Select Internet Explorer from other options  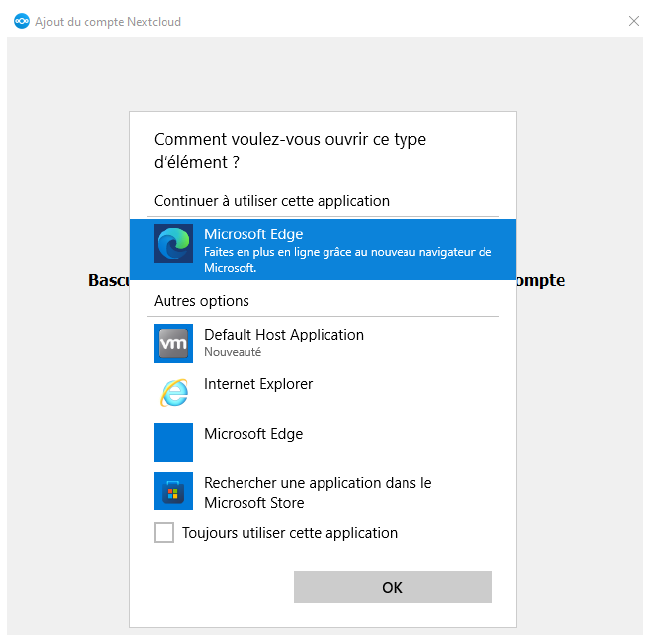coord(323,392)
